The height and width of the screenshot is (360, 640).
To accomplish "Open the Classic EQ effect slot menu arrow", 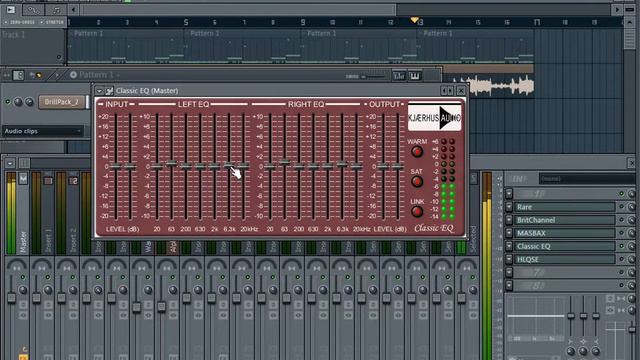I will tap(509, 246).
